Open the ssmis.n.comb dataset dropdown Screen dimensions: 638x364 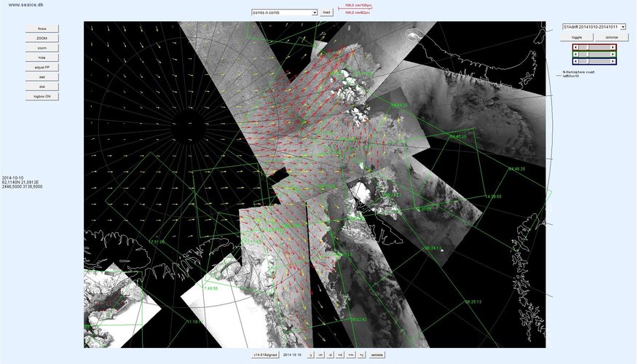[284, 12]
